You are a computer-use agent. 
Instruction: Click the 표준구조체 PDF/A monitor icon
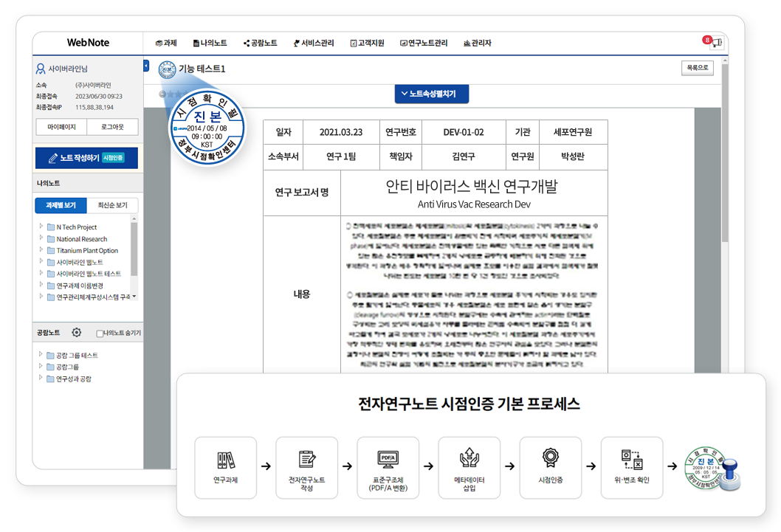pos(388,459)
